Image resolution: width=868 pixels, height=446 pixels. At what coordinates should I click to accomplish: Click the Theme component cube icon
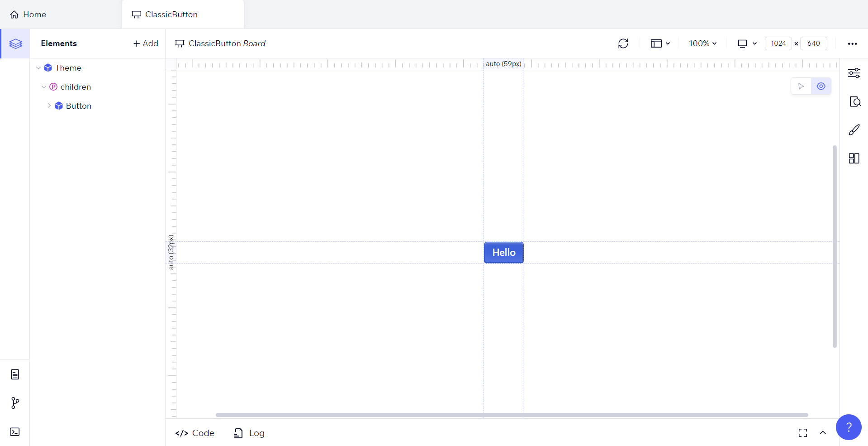(x=48, y=68)
